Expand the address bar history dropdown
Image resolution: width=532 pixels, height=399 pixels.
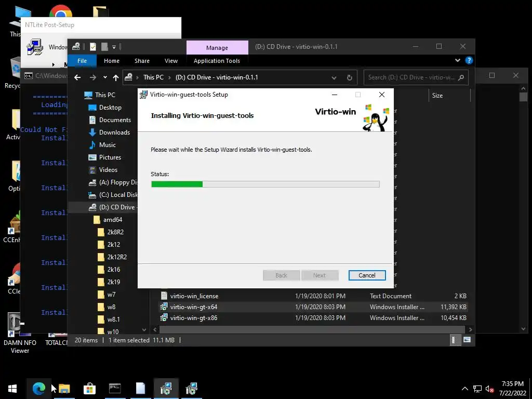click(334, 78)
